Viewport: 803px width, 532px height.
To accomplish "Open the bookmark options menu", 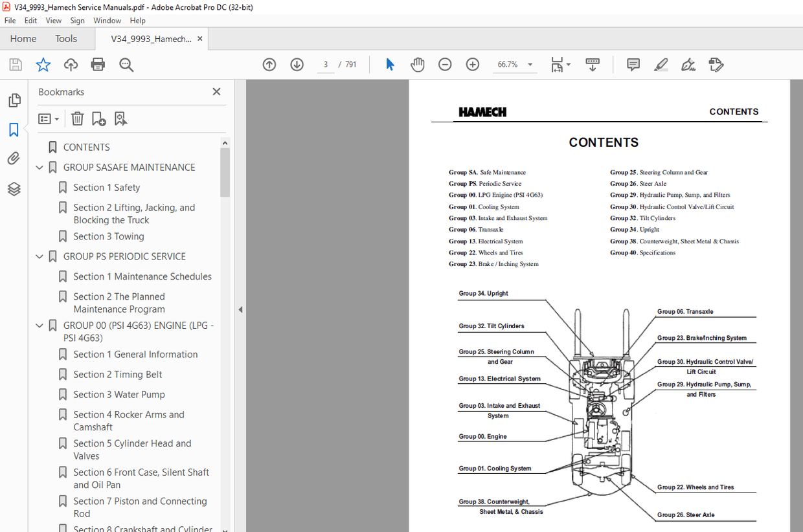I will tap(48, 118).
